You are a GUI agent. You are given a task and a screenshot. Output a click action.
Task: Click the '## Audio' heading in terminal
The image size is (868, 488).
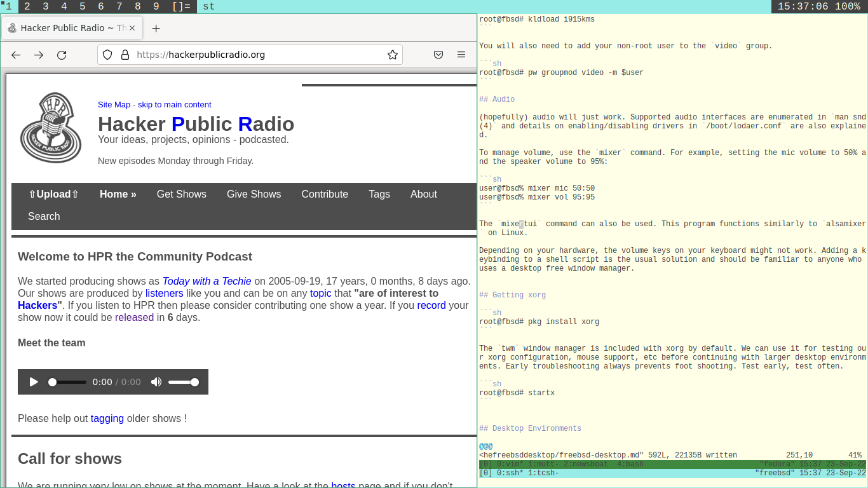pyautogui.click(x=497, y=100)
